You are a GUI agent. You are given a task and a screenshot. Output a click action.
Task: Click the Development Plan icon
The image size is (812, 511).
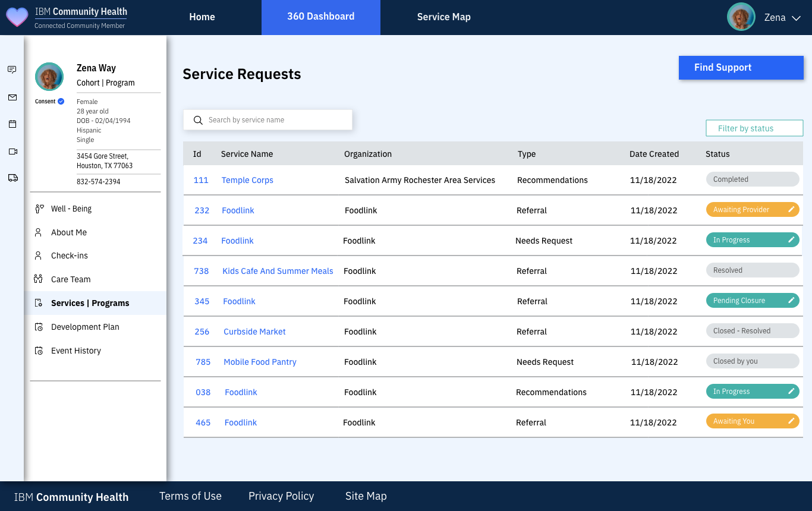click(39, 327)
